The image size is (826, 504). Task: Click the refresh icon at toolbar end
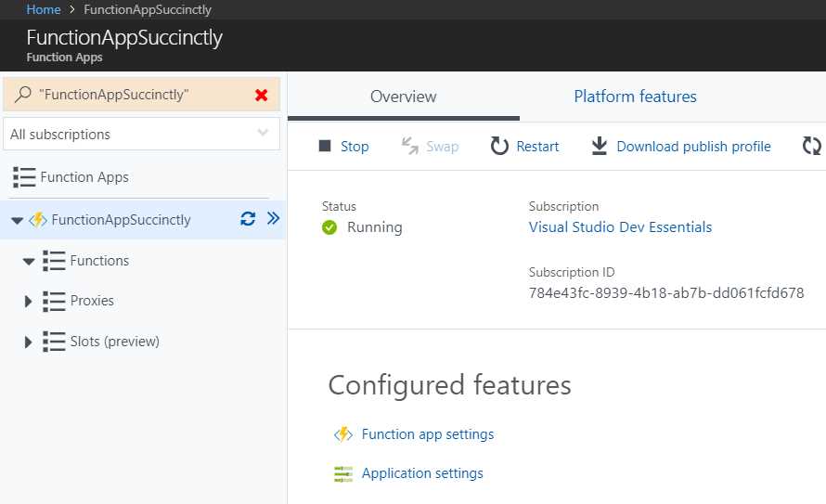[812, 146]
